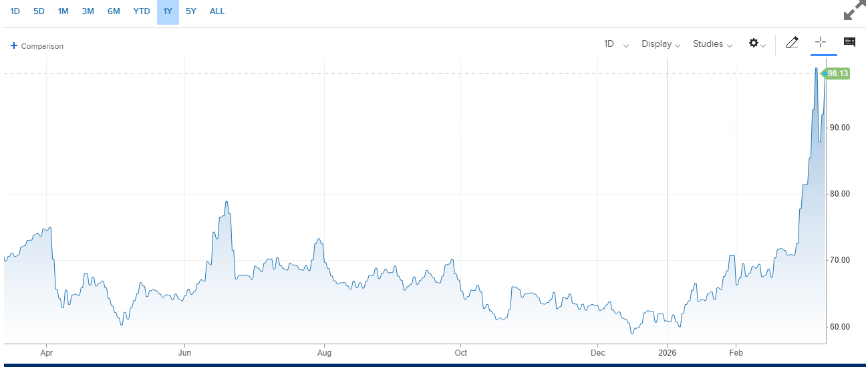Switch to the 1D time range
Viewport: 868px width, 369px height.
point(15,11)
